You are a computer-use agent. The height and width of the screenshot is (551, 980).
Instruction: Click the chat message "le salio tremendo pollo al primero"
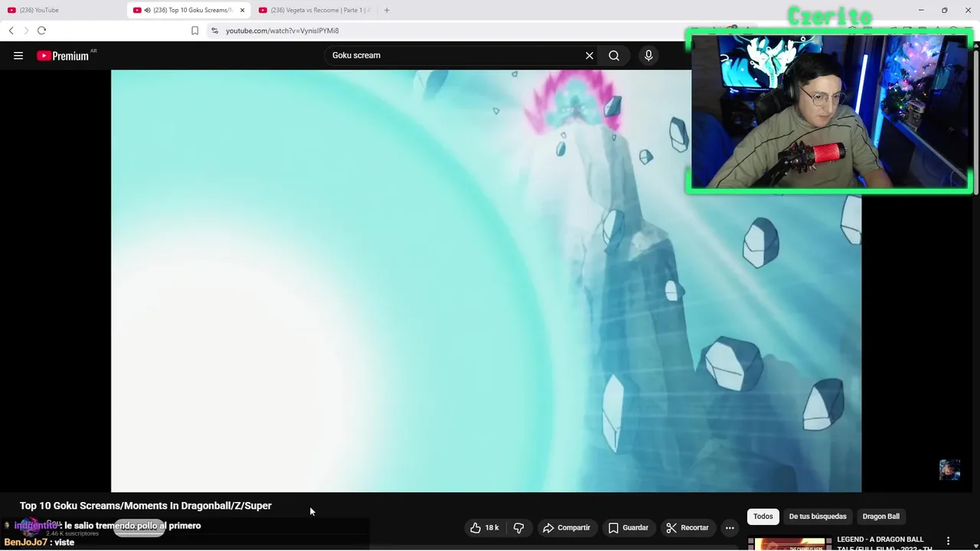(x=132, y=526)
